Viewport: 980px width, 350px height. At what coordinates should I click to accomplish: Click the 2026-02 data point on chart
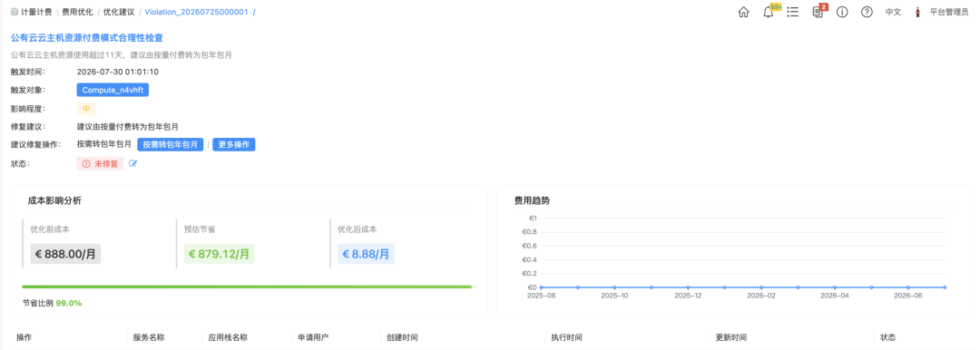click(x=761, y=287)
